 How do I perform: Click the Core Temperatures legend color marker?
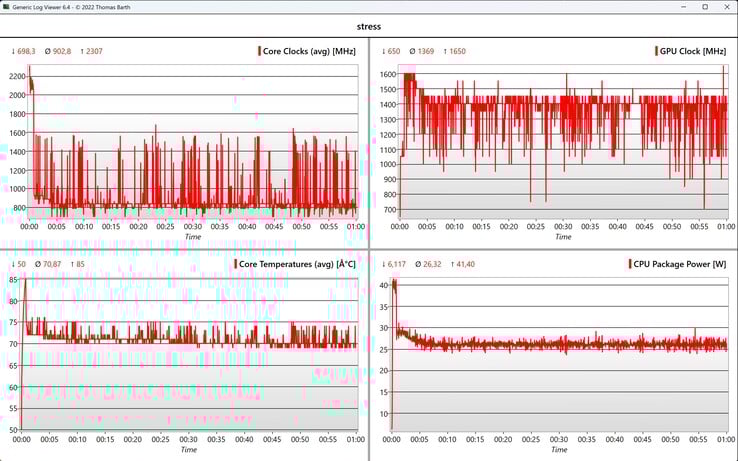tap(235, 264)
